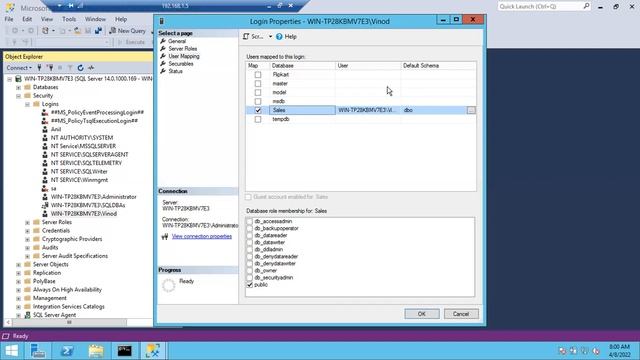
Task: Refresh the Object Explorer tree
Action: point(80,68)
